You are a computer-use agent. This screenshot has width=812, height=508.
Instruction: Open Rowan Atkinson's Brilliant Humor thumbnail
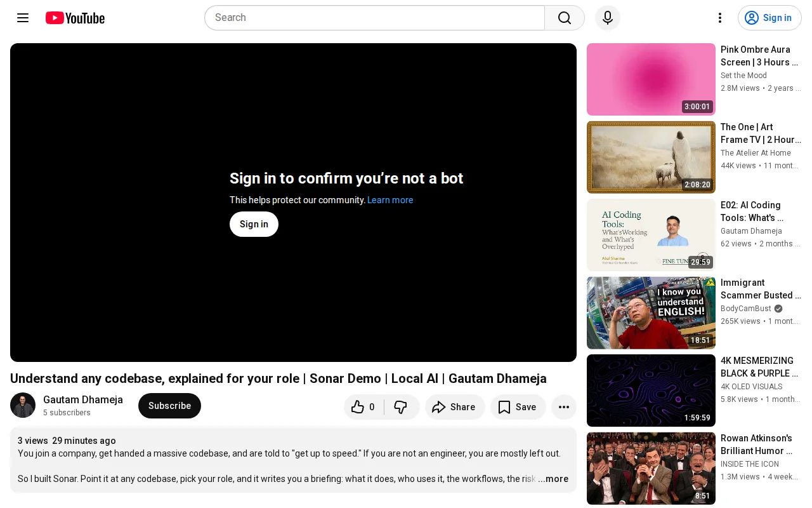click(651, 469)
